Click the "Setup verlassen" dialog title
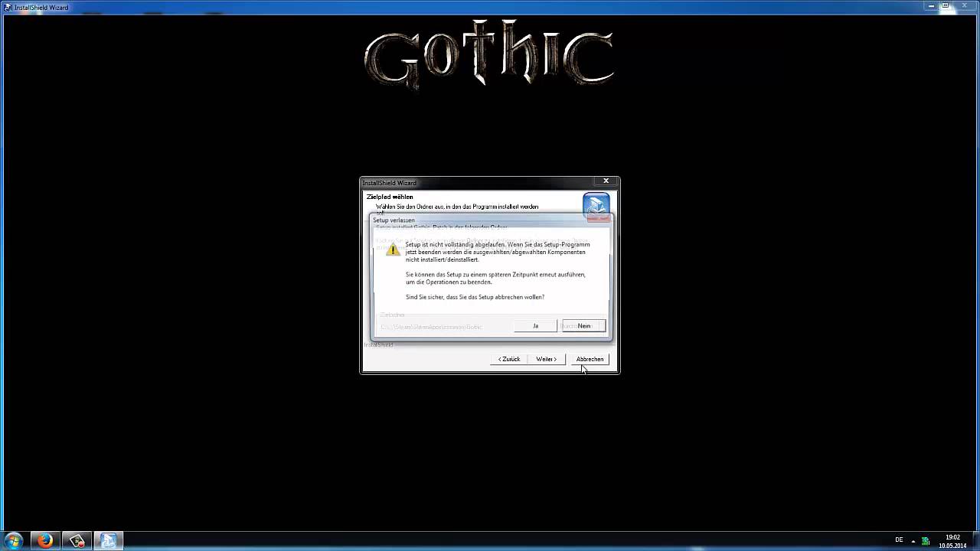The width and height of the screenshot is (980, 551). pos(394,220)
